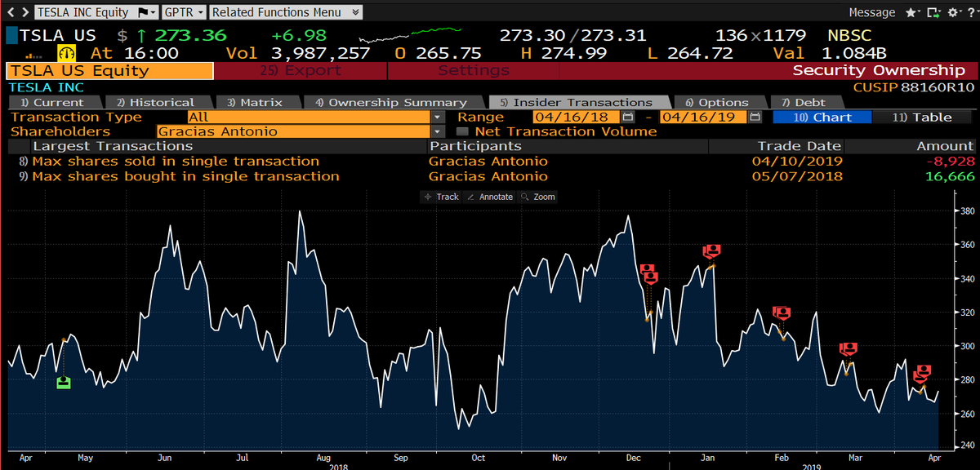The width and height of the screenshot is (980, 470).
Task: Open the Message link
Action: [872, 12]
